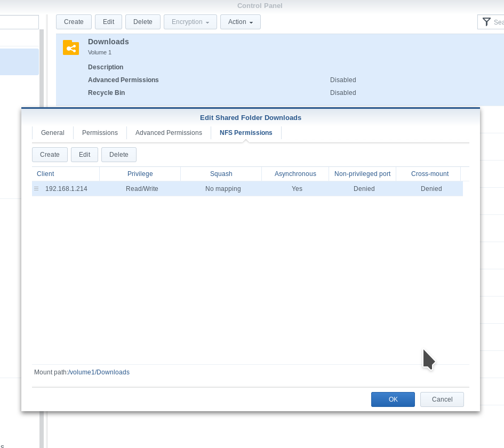The height and width of the screenshot is (448, 504).
Task: Click the Description row label
Action: coord(106,67)
